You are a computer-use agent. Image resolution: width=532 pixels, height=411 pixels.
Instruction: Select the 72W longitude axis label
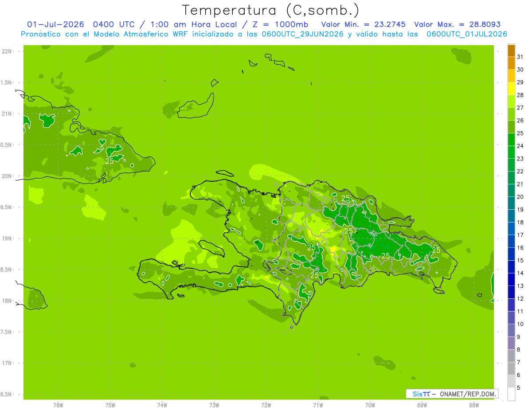(266, 405)
